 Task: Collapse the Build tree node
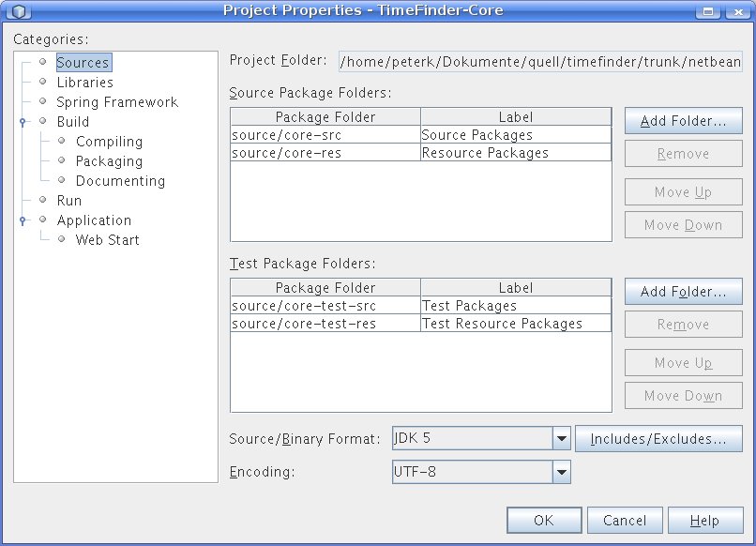point(23,122)
